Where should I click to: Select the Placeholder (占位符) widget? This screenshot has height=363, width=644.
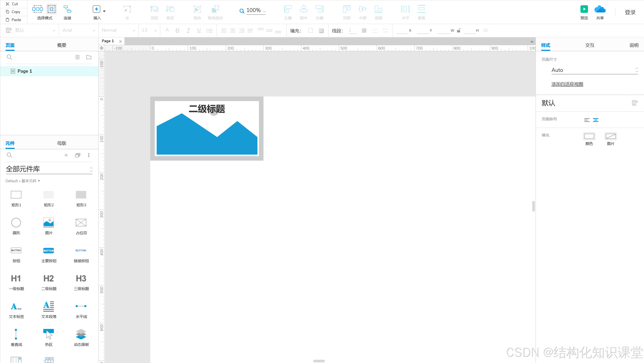[81, 223]
